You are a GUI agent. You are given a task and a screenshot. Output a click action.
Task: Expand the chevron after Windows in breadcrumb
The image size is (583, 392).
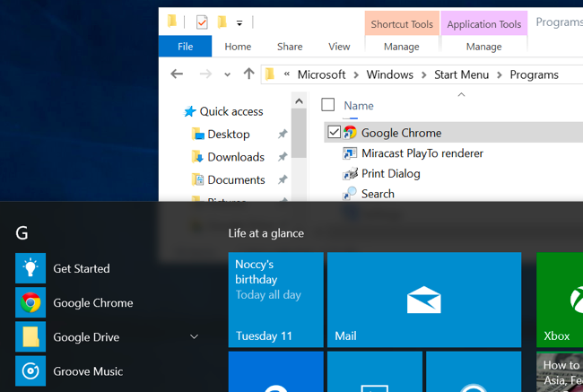424,75
